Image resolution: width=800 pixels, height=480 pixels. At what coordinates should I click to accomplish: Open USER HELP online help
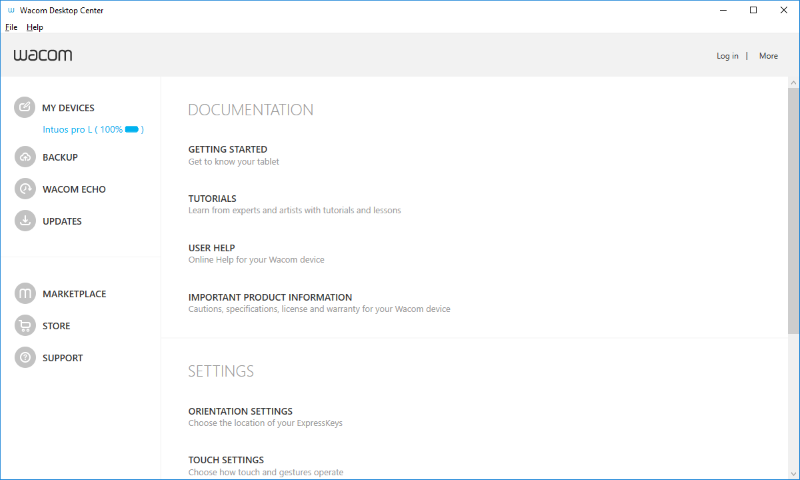(x=212, y=248)
